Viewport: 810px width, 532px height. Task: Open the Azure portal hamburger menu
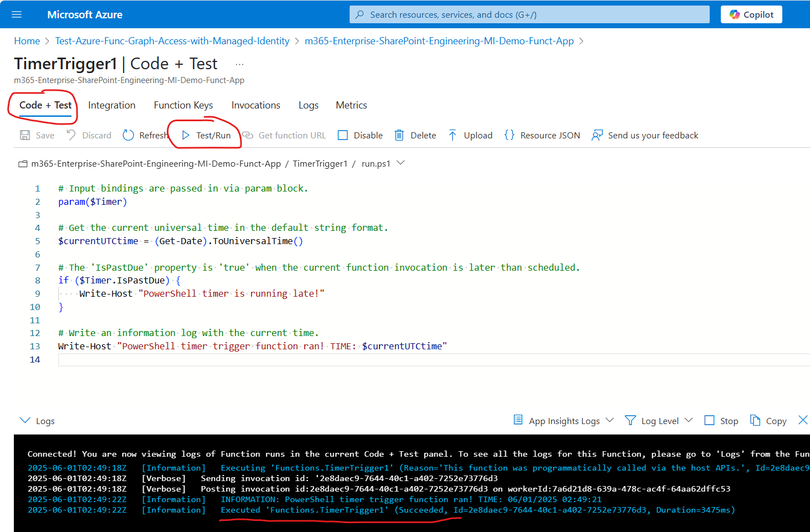[x=17, y=14]
